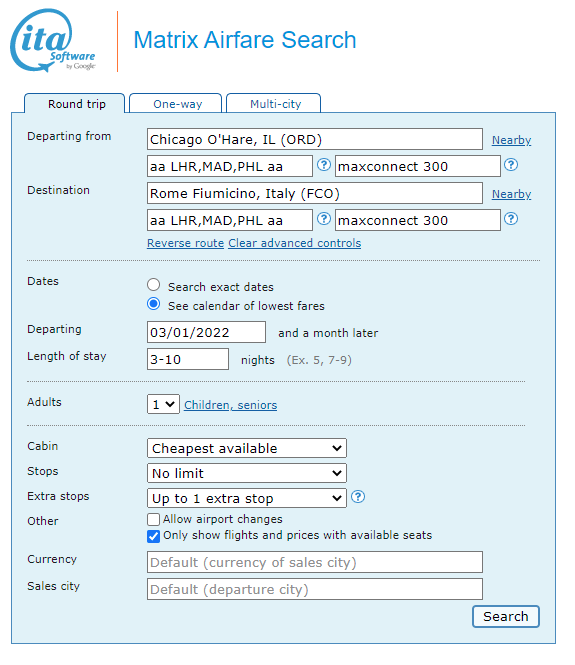Viewport: 575px width, 665px height.
Task: Switch to the Multi-city tab
Action: click(274, 103)
